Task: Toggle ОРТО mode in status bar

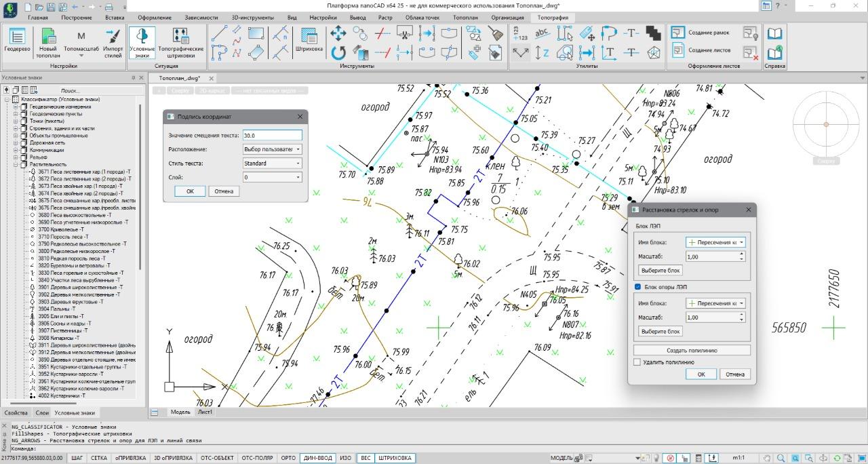Action: (x=288, y=458)
